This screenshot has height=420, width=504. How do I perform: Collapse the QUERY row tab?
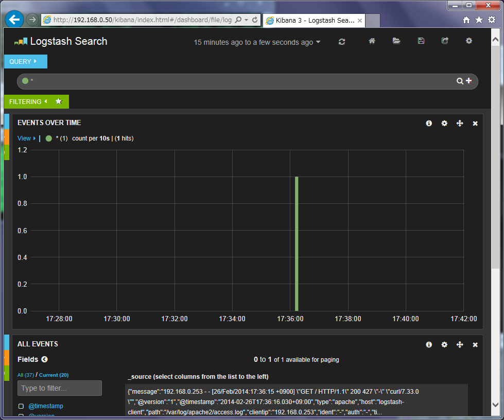(x=26, y=61)
